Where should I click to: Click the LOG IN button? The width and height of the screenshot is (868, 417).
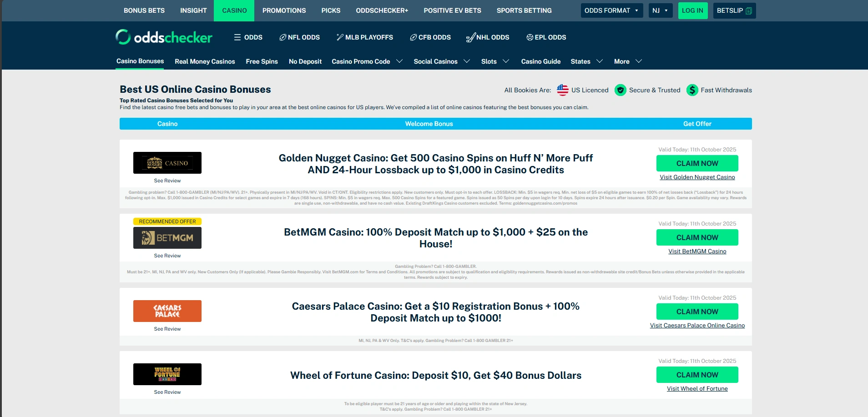pyautogui.click(x=692, y=10)
